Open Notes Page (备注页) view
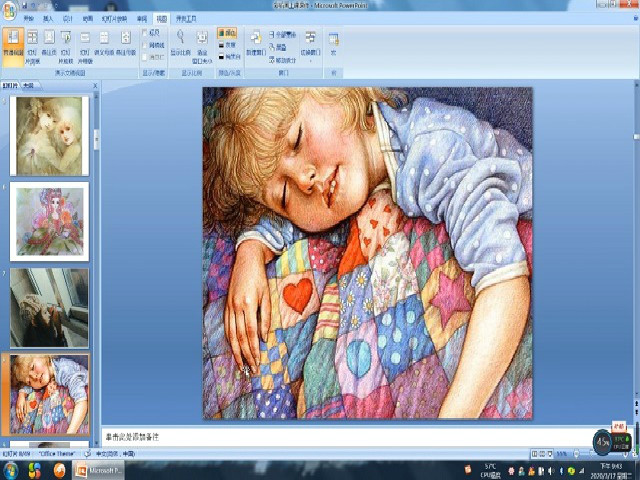 click(49, 43)
